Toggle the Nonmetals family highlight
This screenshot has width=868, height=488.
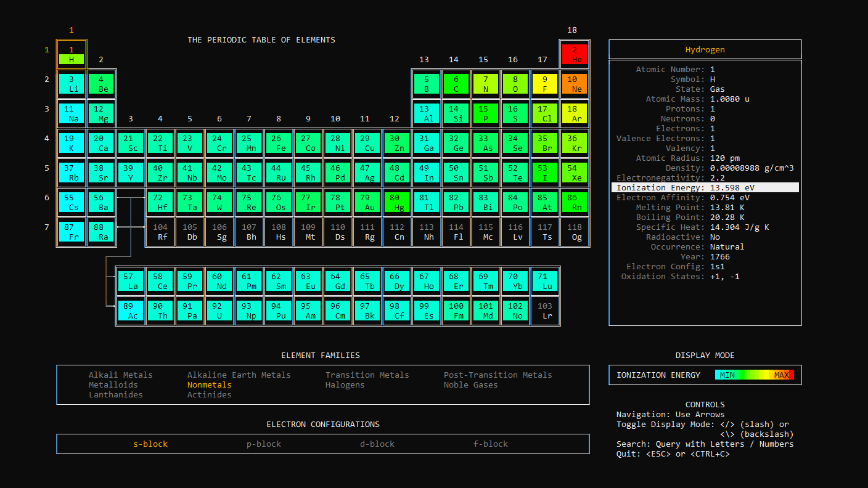click(210, 384)
